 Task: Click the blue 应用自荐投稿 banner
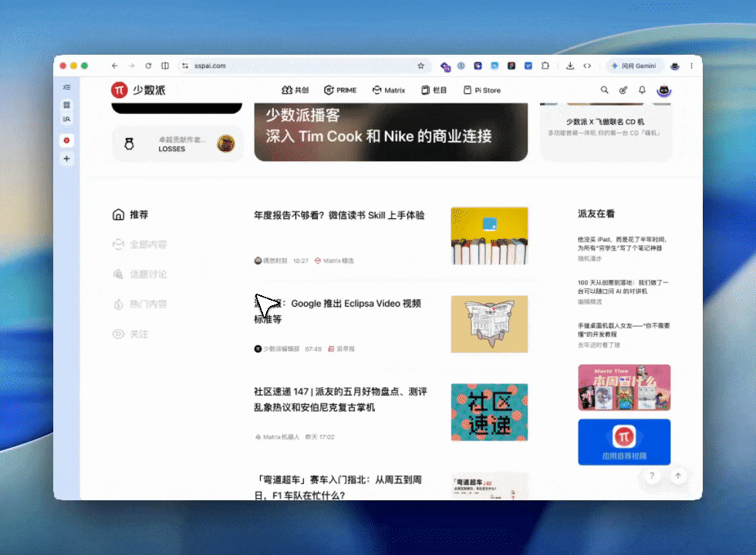(x=624, y=442)
